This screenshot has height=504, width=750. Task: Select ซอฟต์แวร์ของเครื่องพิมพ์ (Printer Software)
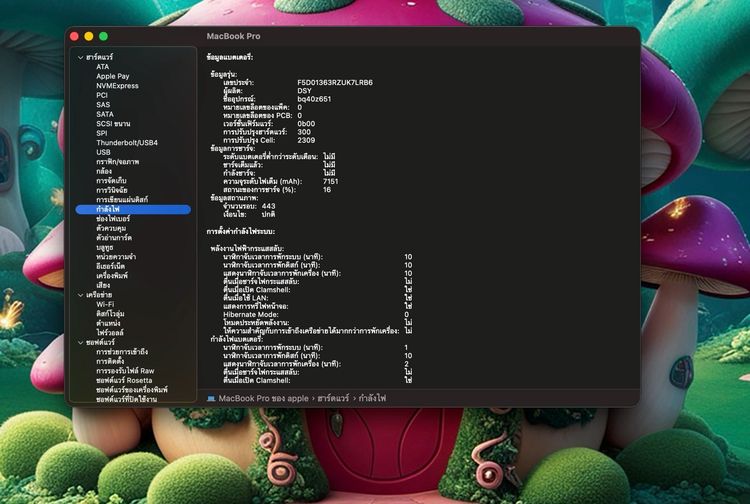pos(132,390)
